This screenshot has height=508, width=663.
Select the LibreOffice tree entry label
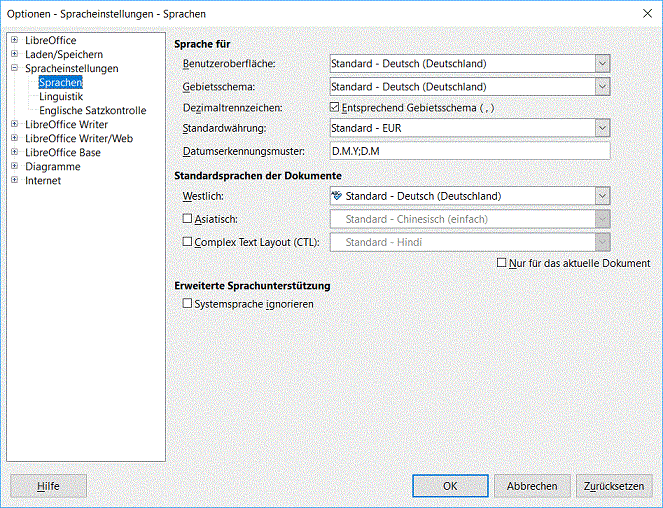[51, 40]
